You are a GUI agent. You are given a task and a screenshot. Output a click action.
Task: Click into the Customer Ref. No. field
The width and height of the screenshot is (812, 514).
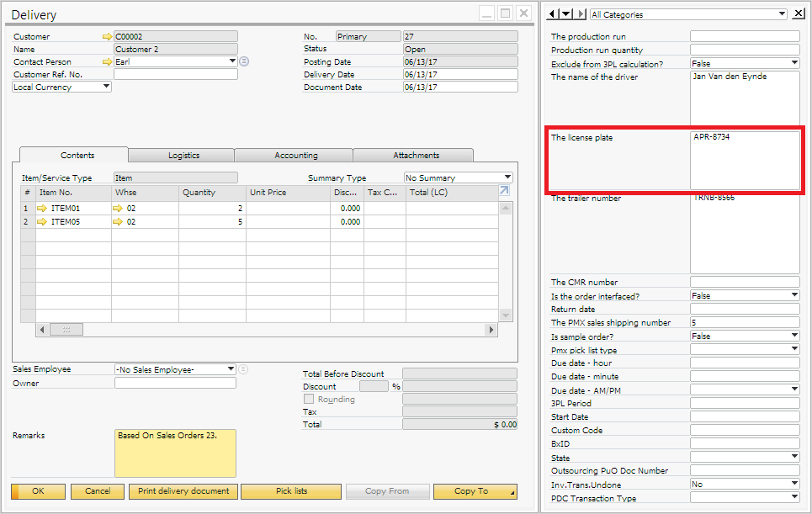coord(175,75)
